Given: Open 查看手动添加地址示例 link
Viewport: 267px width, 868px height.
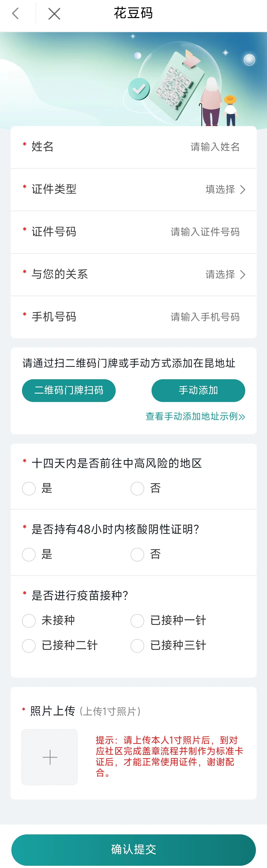Looking at the screenshot, I should [195, 417].
